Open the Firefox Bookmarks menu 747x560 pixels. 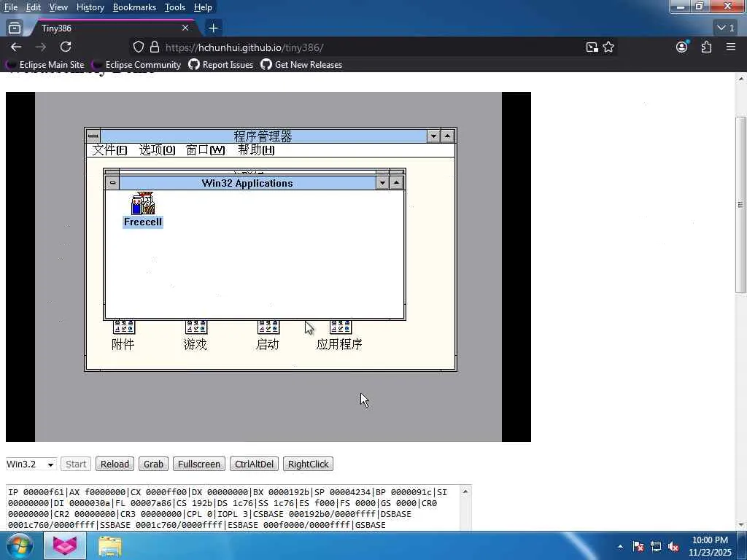134,7
